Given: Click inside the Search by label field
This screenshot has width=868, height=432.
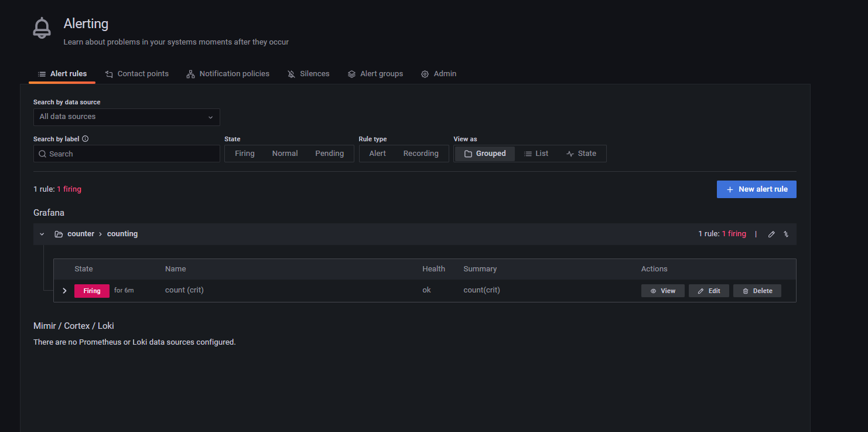Looking at the screenshot, I should pos(126,153).
